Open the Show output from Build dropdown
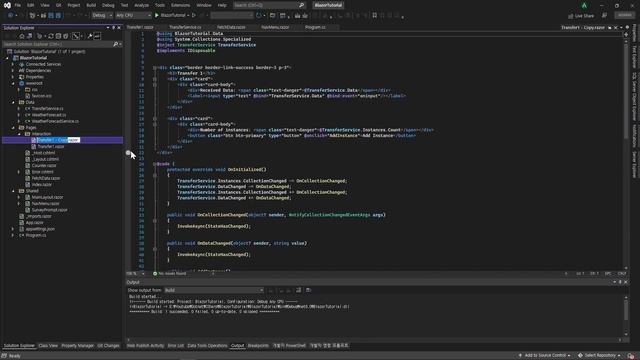This screenshot has width=640, height=360. 213,290
